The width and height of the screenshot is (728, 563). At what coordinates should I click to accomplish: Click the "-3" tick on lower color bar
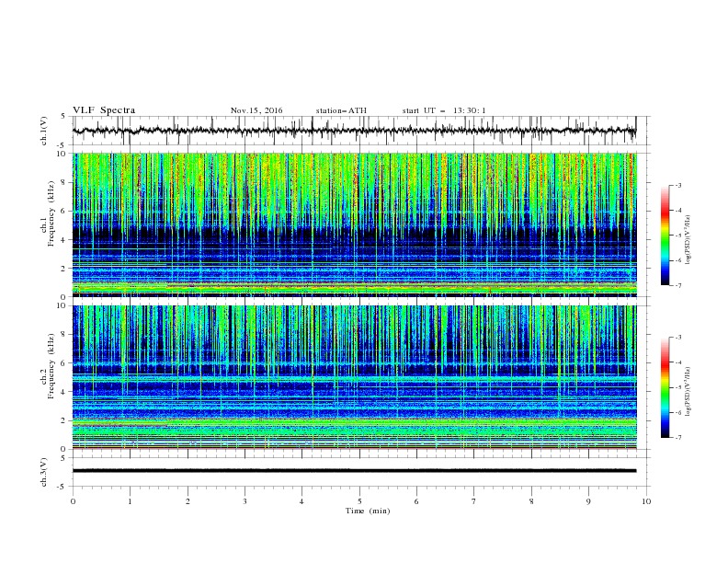(677, 338)
